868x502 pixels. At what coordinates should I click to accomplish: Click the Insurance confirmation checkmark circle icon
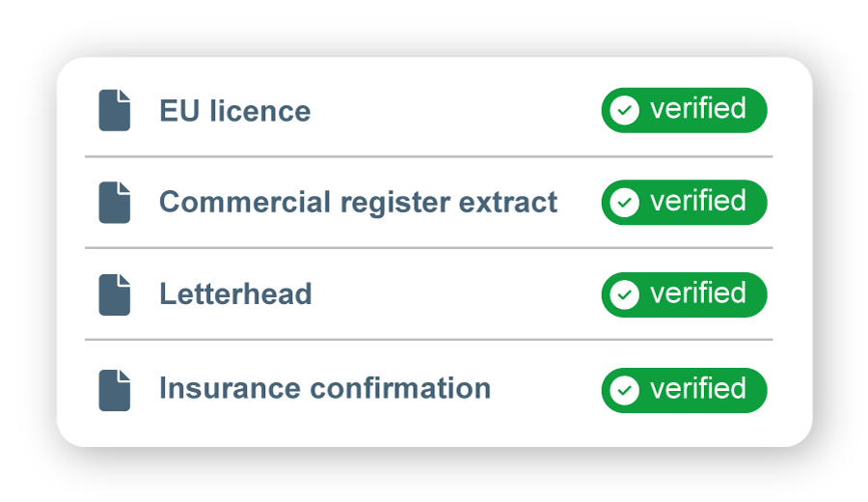click(625, 390)
